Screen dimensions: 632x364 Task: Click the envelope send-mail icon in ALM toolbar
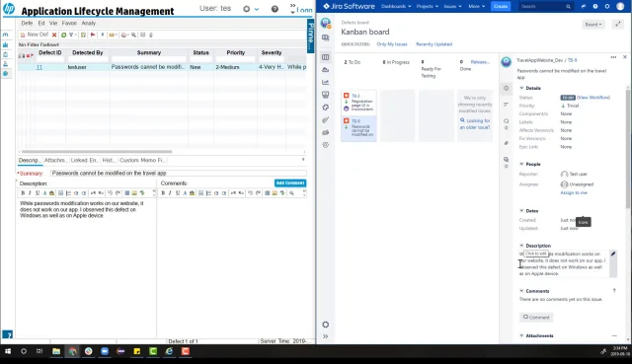(x=112, y=36)
